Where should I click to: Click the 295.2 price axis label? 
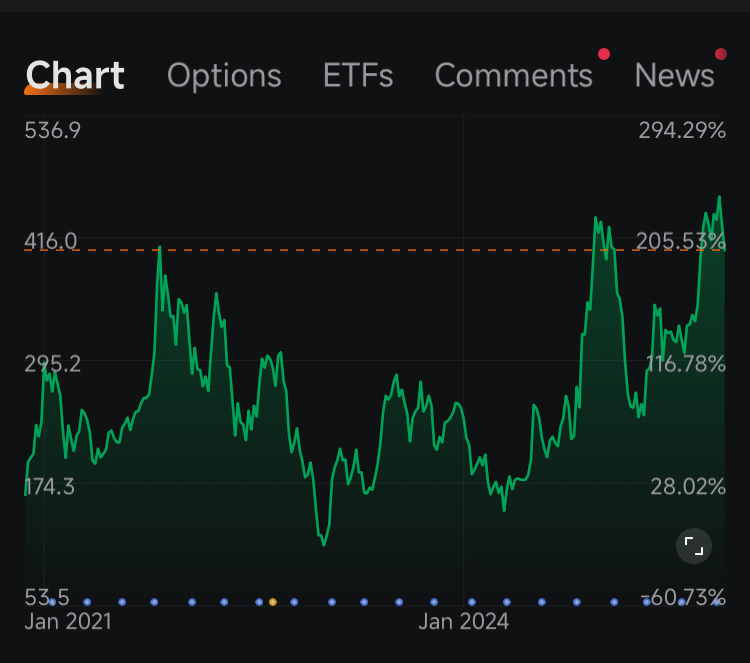[53, 364]
